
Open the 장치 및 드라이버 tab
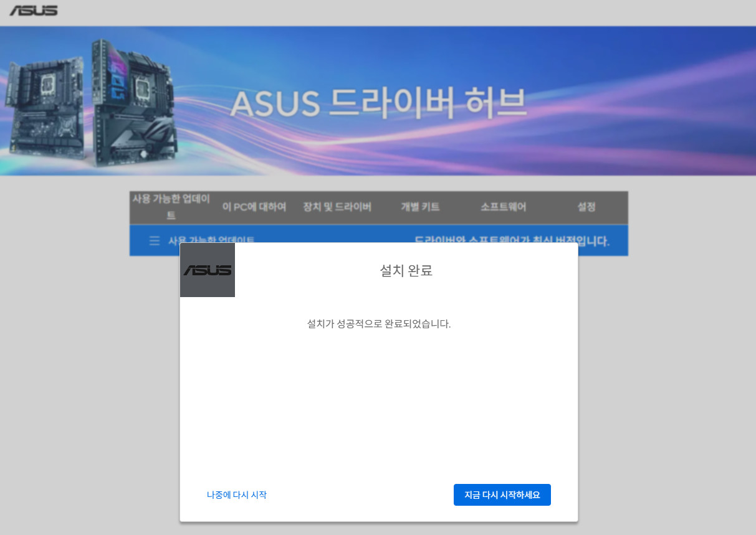point(337,207)
